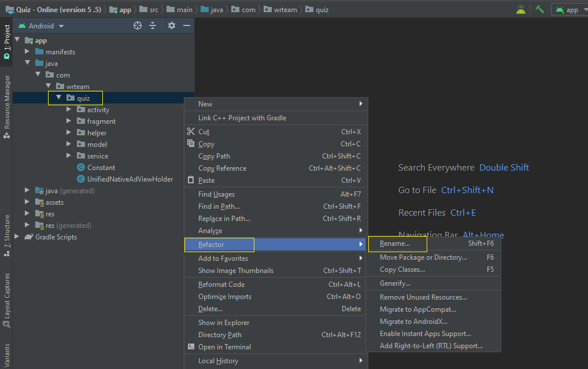Choose Migrate to AppCompat...
This screenshot has height=369, width=588.
434,309
